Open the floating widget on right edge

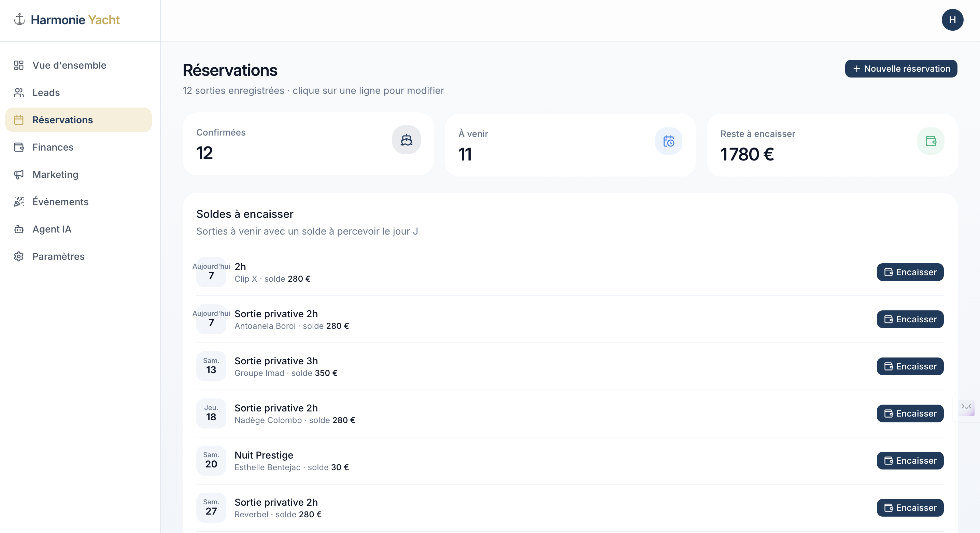(966, 408)
